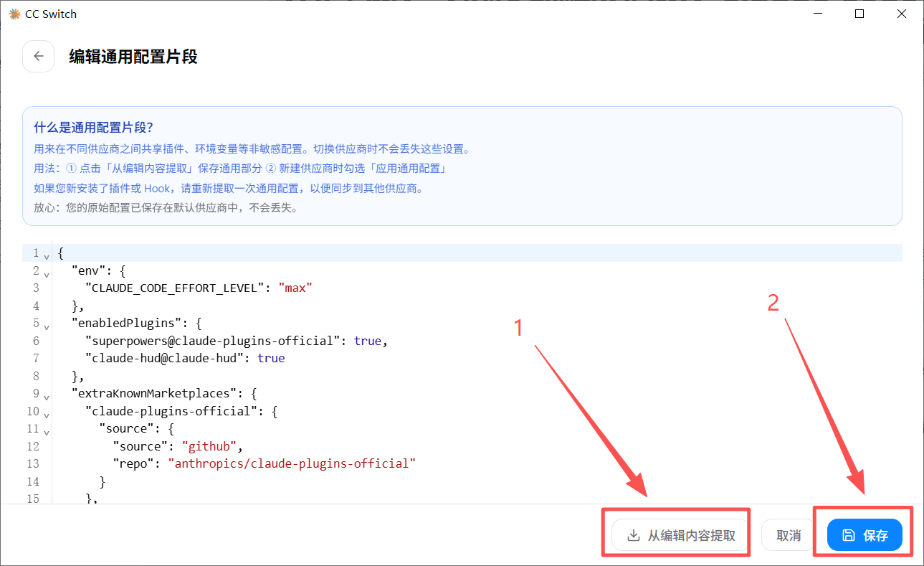Image resolution: width=924 pixels, height=566 pixels.
Task: Click line number 13 in the gutter
Action: pyautogui.click(x=33, y=464)
